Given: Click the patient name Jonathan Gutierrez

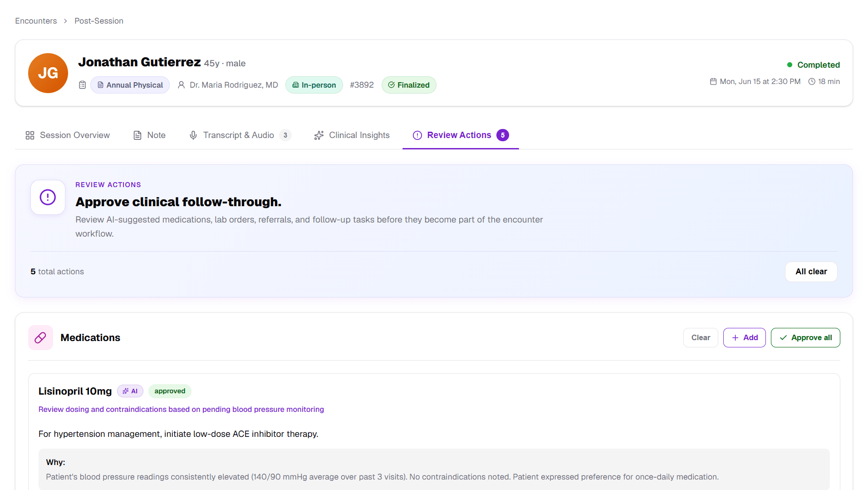Looking at the screenshot, I should coord(139,62).
